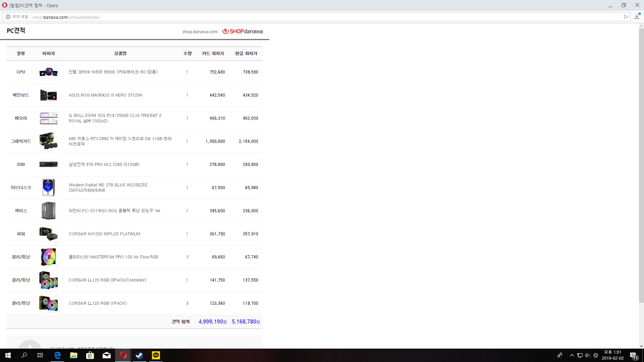Open Microsoft Store from taskbar
The height and width of the screenshot is (362, 644).
(x=90, y=356)
